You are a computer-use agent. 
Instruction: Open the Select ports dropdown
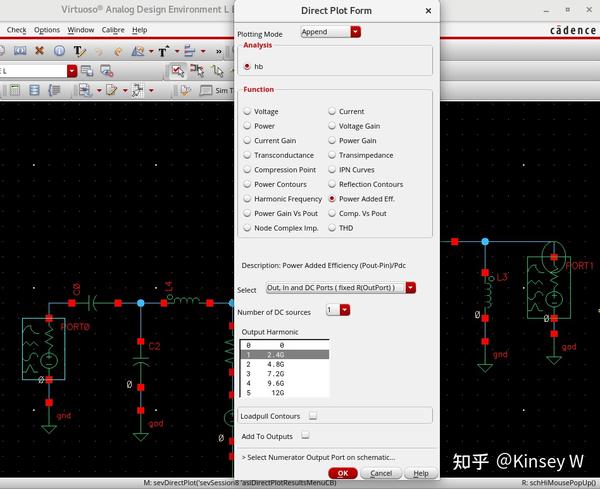[341, 287]
